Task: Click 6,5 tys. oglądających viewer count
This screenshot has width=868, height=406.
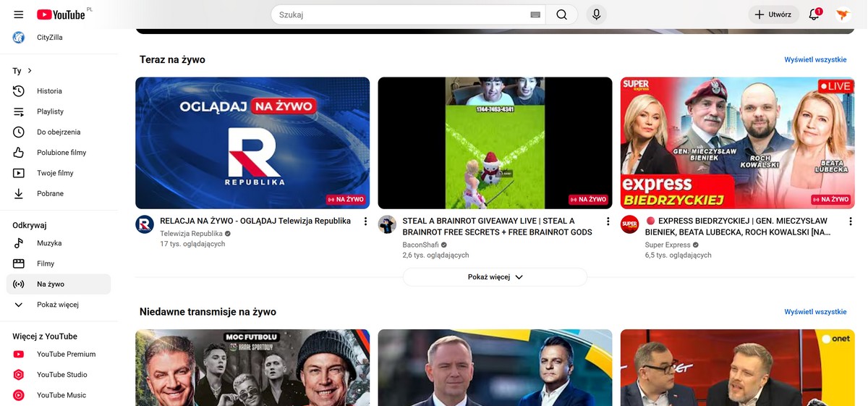Action: point(678,255)
